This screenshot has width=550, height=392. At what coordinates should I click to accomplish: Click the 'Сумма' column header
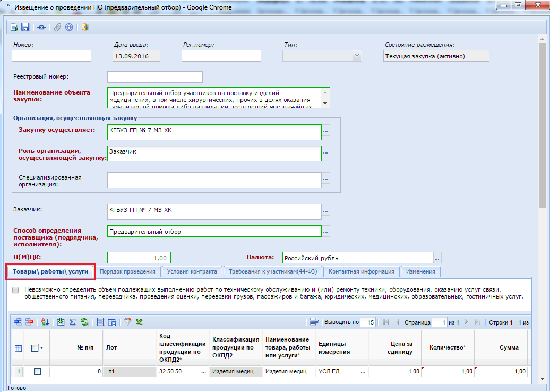coord(501,348)
